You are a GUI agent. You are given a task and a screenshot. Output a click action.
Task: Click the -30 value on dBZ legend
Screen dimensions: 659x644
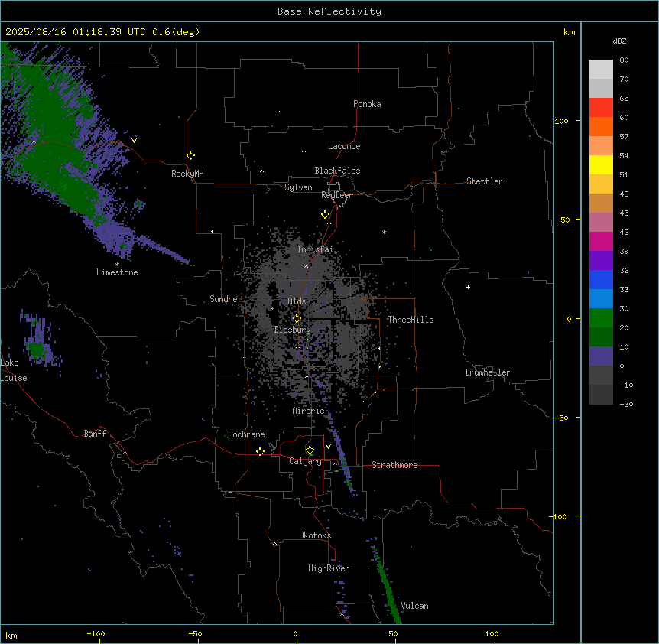tap(626, 404)
